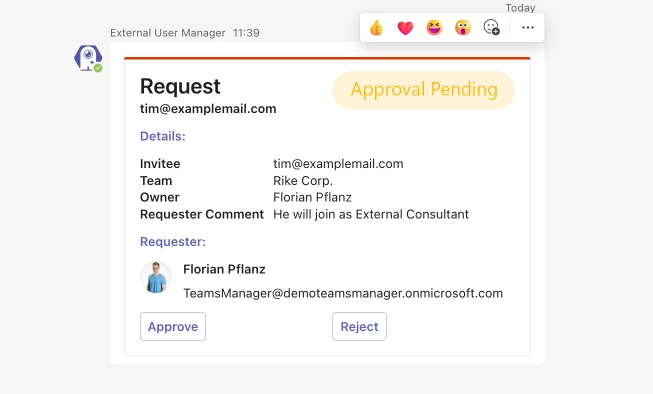The height and width of the screenshot is (394, 653).
Task: Reject the guest request
Action: 359,327
